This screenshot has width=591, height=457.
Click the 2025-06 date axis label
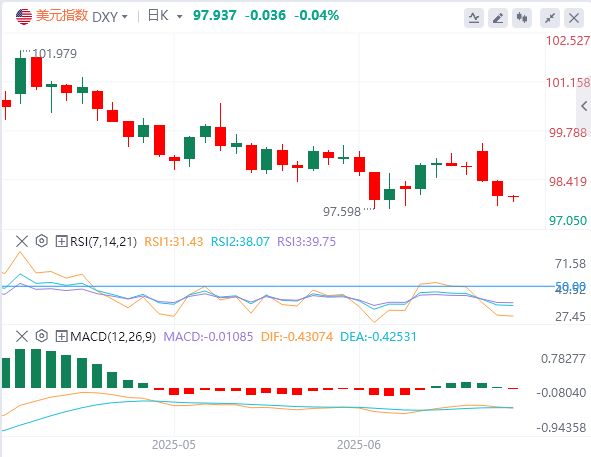point(359,445)
